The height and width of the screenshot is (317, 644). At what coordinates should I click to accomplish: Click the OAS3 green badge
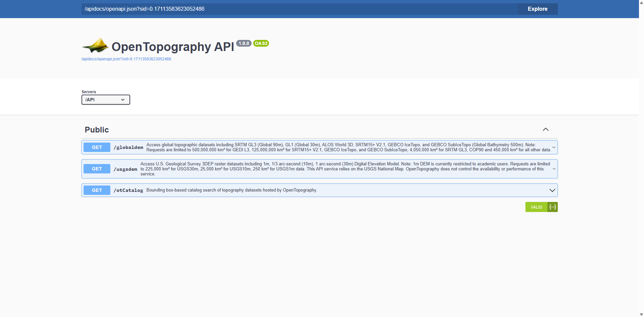(x=261, y=43)
